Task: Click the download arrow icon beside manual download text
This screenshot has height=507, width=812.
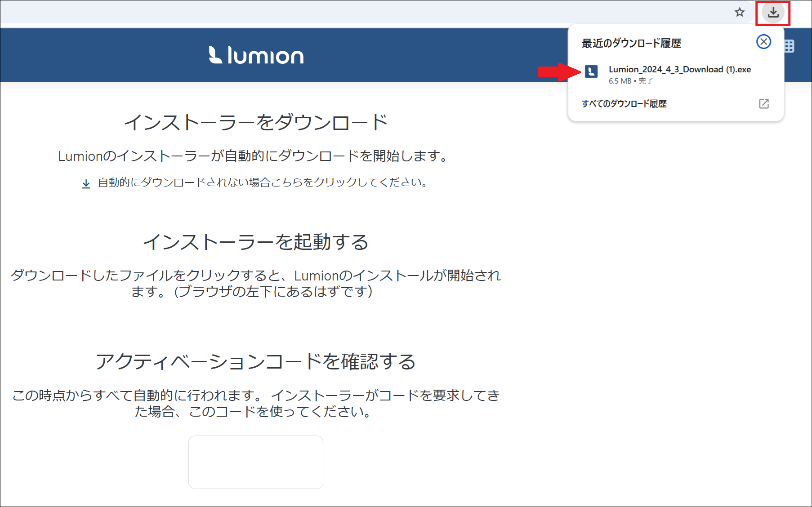Action: [x=86, y=183]
